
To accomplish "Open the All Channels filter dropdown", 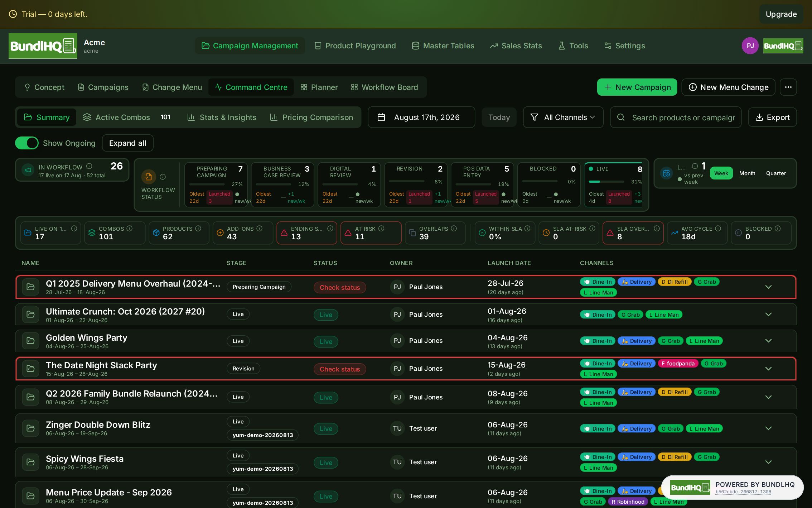I will pyautogui.click(x=563, y=117).
